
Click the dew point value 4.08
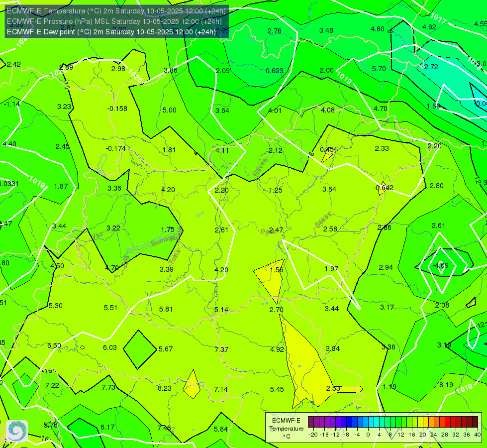(x=328, y=110)
